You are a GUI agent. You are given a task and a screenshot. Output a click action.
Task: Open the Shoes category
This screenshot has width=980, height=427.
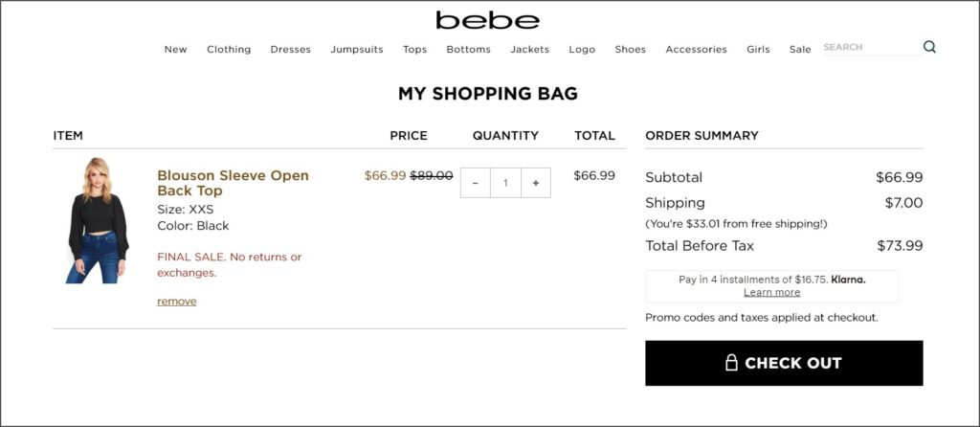(x=630, y=50)
